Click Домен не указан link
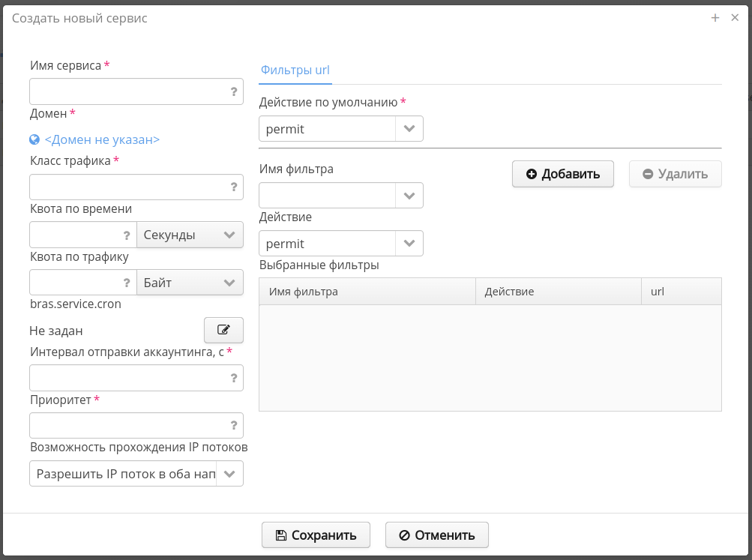The height and width of the screenshot is (560, 752). point(102,139)
